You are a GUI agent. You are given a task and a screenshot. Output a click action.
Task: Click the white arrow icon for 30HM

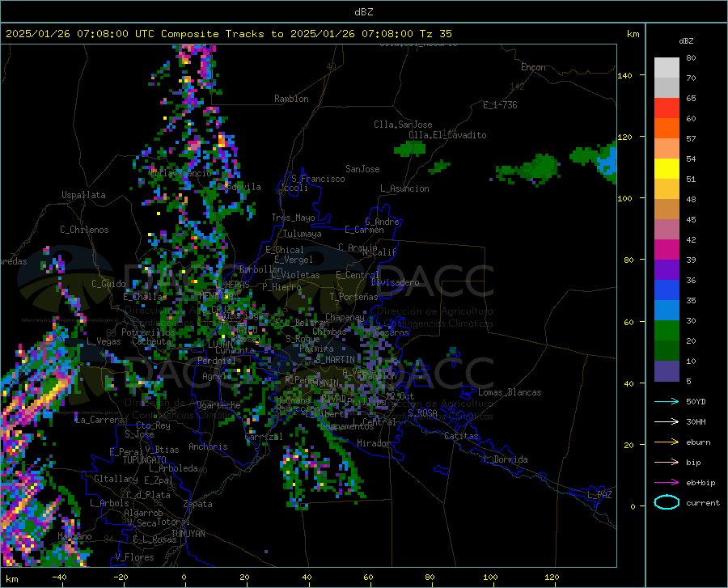point(667,421)
